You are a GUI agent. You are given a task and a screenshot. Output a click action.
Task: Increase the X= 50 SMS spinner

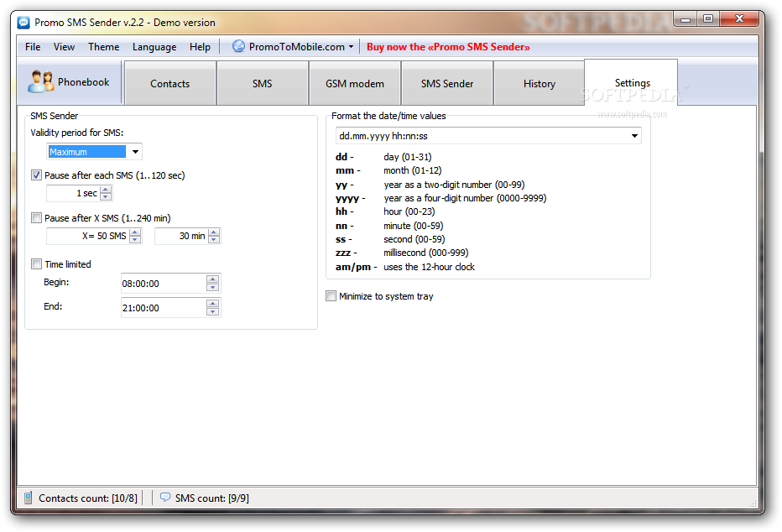[135, 232]
